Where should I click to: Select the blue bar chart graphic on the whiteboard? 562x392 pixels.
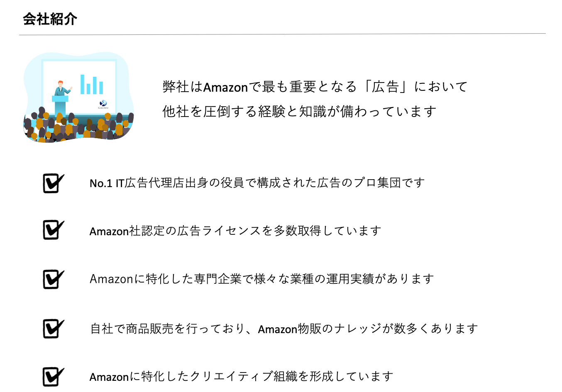pyautogui.click(x=92, y=85)
